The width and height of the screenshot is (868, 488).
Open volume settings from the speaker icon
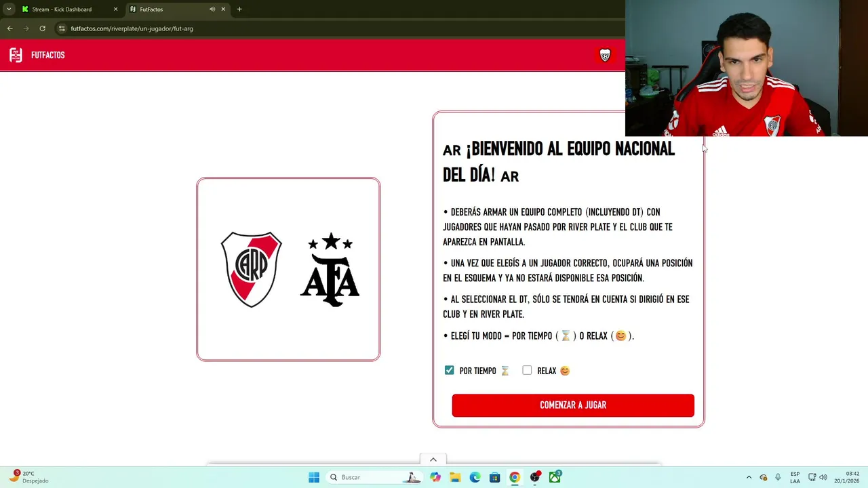(x=823, y=477)
